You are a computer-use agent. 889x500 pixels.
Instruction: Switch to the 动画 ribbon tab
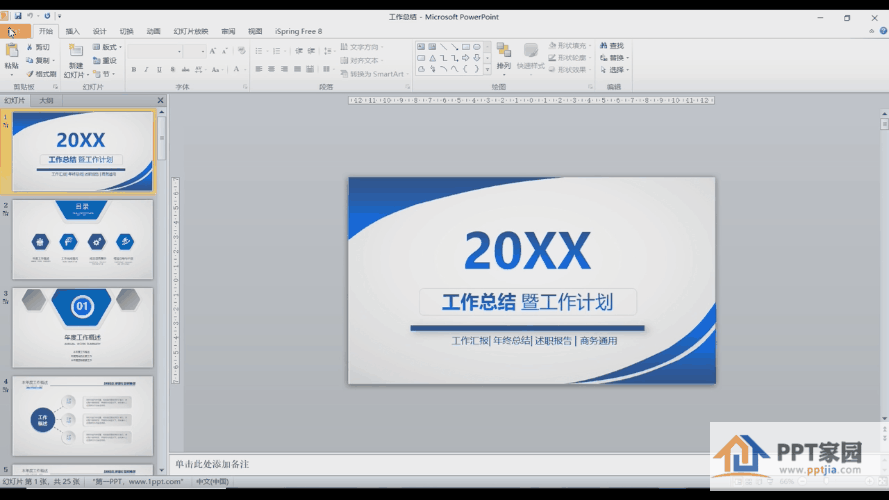[154, 31]
